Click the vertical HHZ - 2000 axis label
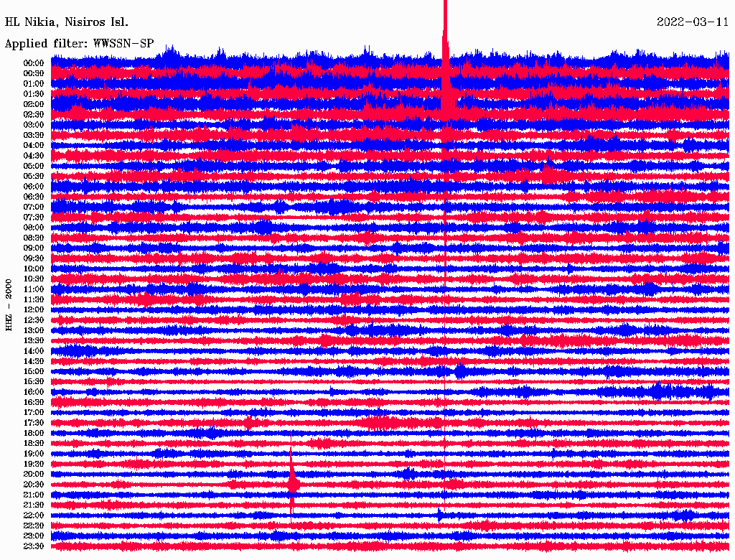This screenshot has width=735, height=560. pos(9,304)
